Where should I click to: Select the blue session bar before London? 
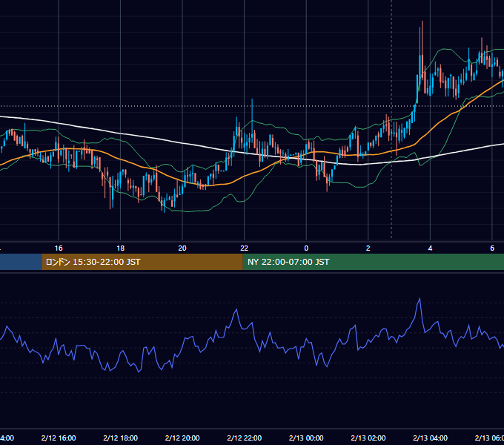point(21,262)
